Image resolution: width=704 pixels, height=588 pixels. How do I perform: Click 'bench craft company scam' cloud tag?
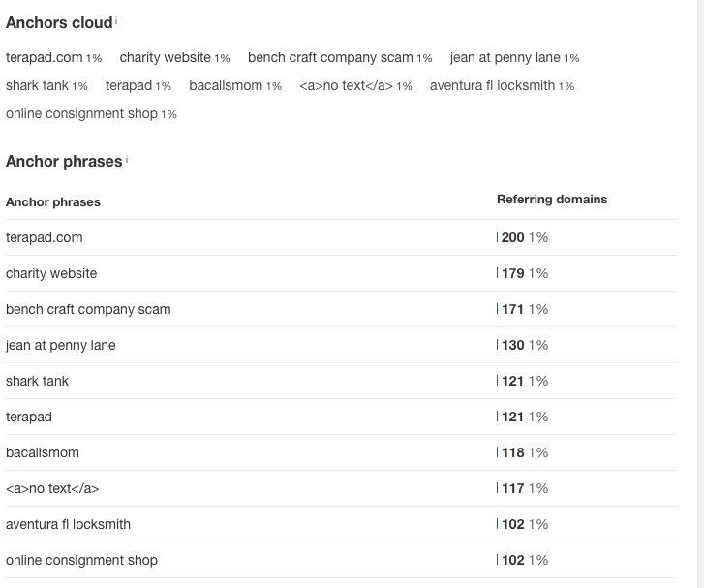tap(330, 57)
